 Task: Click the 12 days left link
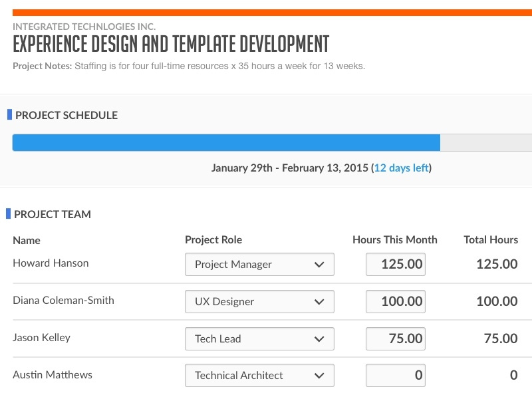[400, 168]
